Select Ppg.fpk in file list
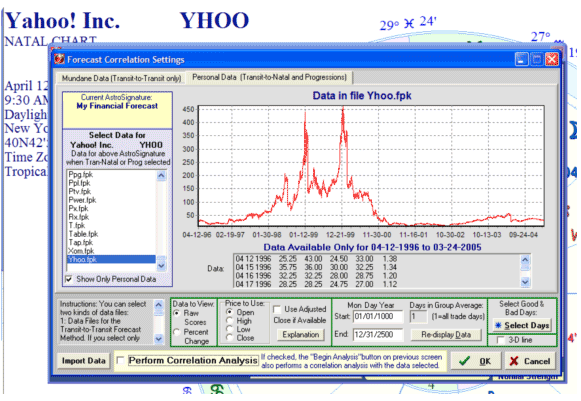 (x=111, y=174)
